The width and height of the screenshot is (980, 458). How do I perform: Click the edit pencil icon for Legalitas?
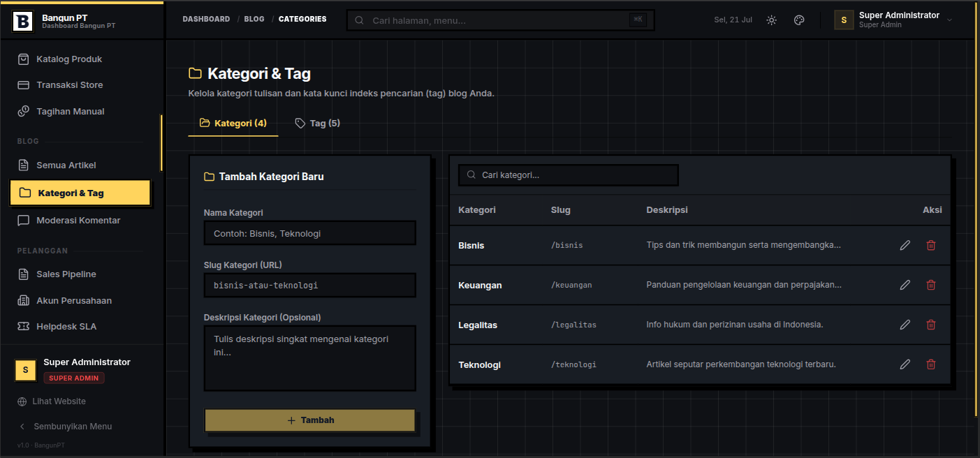(x=905, y=325)
